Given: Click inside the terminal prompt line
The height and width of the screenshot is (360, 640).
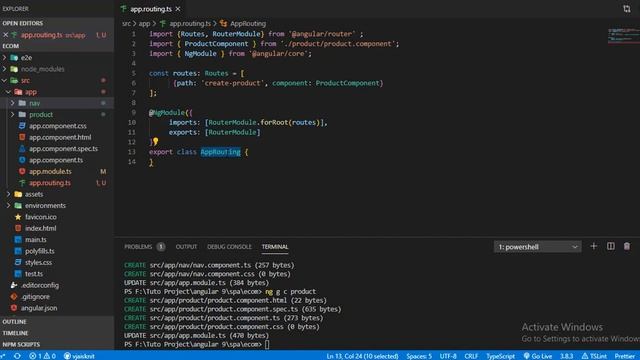Looking at the screenshot, I should tap(267, 345).
